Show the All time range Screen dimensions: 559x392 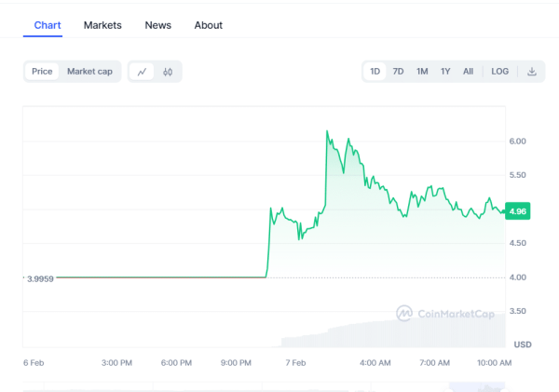click(x=468, y=72)
